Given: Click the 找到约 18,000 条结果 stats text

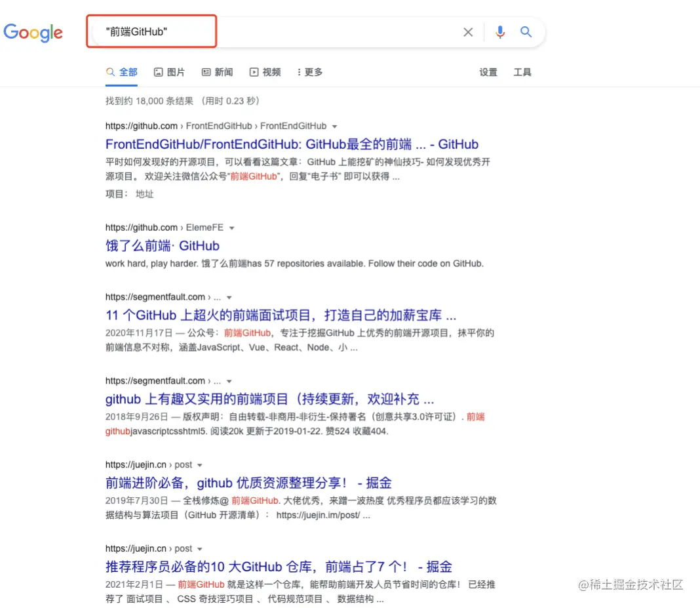Looking at the screenshot, I should click(x=182, y=101).
